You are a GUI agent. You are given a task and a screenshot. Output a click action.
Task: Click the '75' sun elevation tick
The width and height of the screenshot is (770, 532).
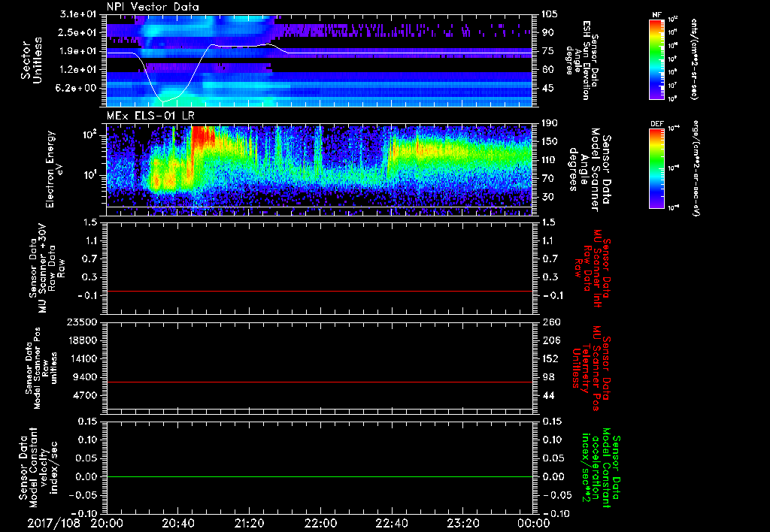click(x=547, y=51)
